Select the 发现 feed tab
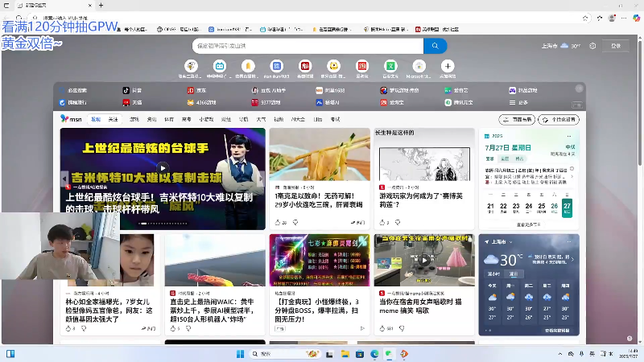 (96, 119)
